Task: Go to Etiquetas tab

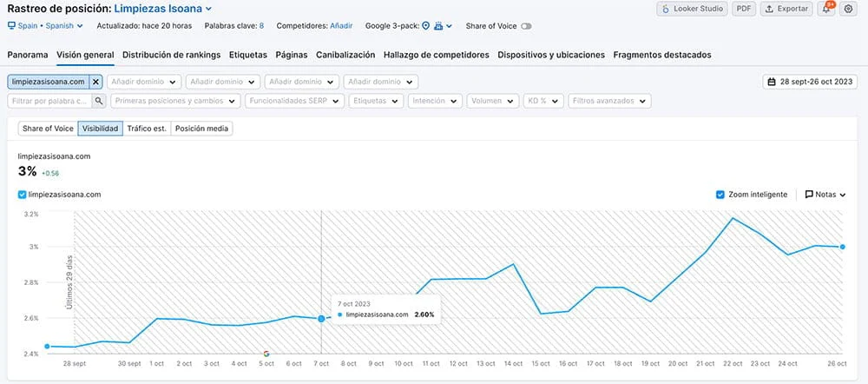Action: [x=248, y=55]
